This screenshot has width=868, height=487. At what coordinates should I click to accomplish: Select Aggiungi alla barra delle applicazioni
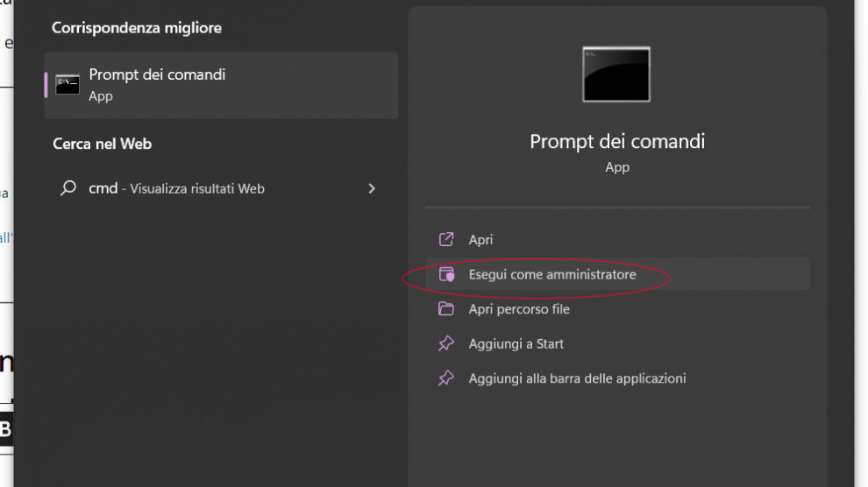577,378
